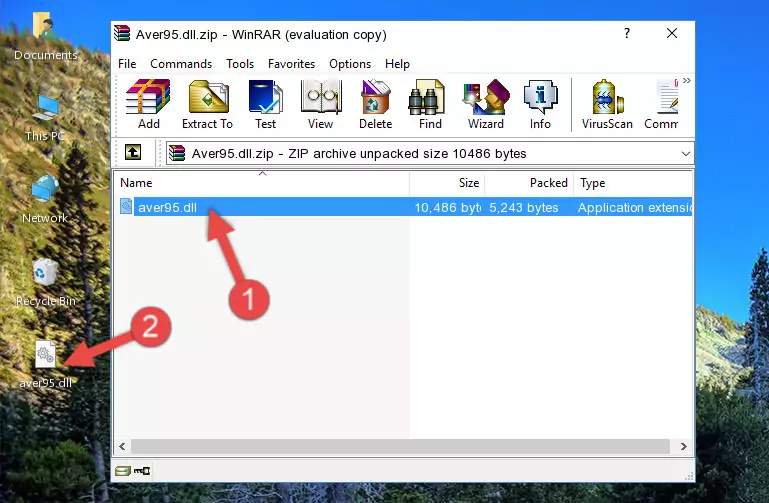The image size is (769, 503).
Task: Click the key icon in status bar
Action: [x=142, y=471]
